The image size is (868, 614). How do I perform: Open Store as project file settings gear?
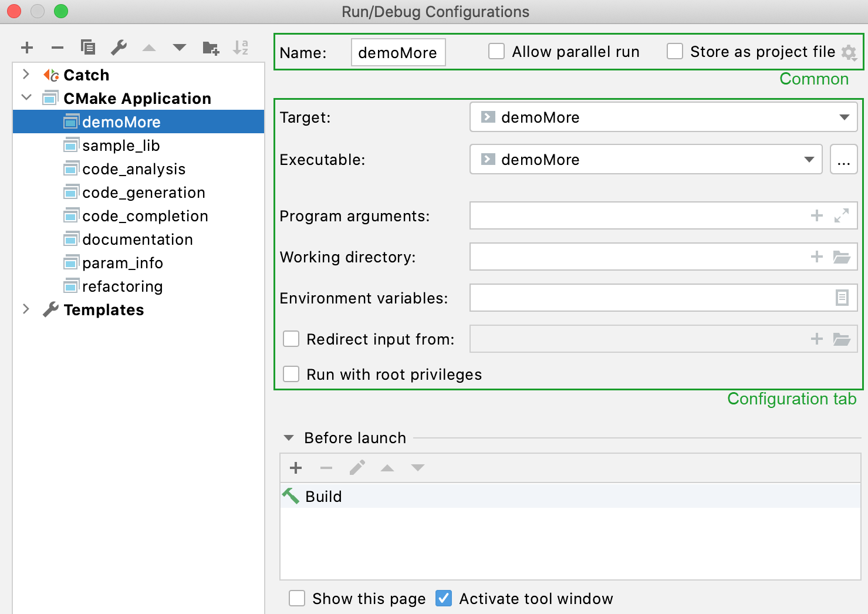(849, 52)
